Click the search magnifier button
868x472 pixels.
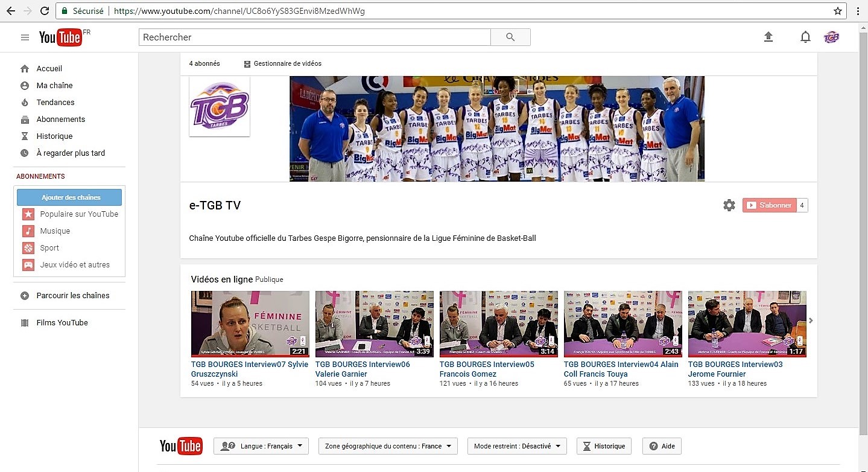tap(510, 37)
